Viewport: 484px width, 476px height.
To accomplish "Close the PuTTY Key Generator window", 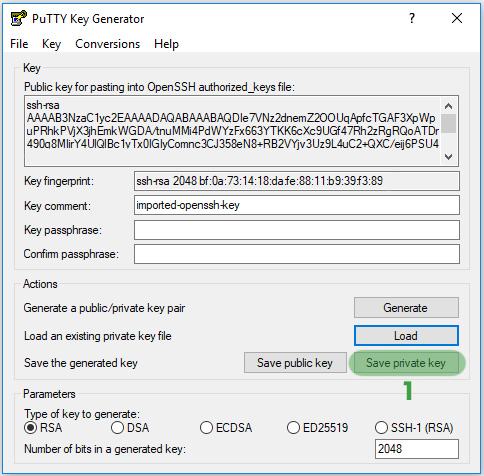I will pyautogui.click(x=457, y=18).
